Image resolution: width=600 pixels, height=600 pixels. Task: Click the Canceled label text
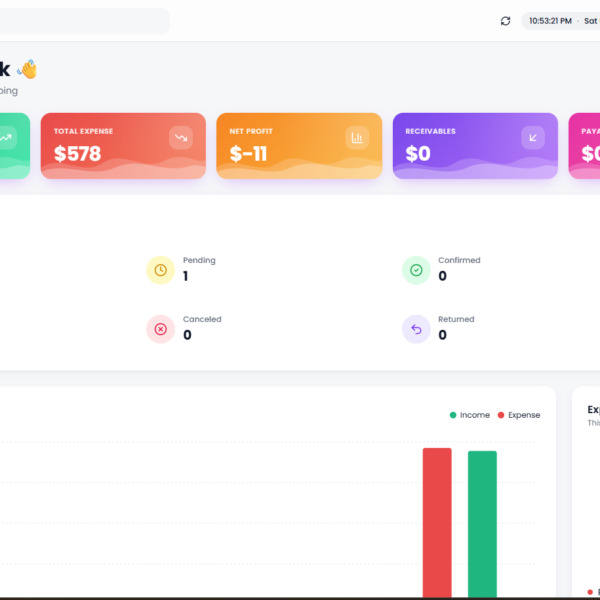coord(202,319)
